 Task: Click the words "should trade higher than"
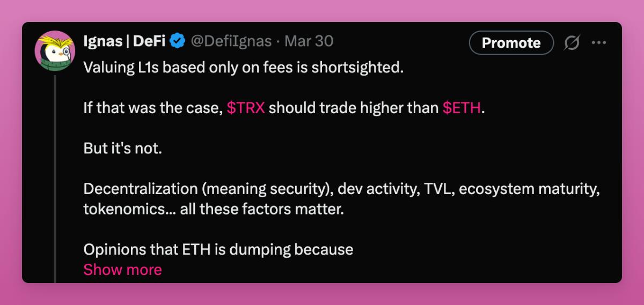click(x=354, y=108)
